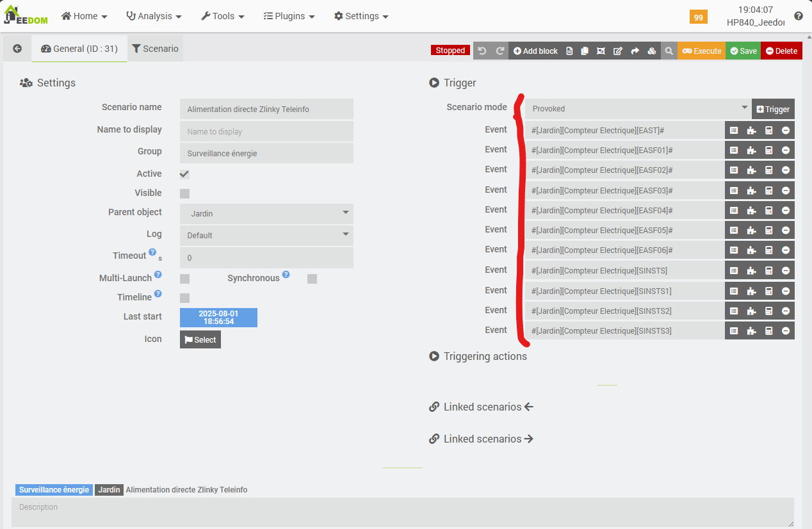Open the scenario log file icon
This screenshot has height=529, width=812.
tap(569, 51)
